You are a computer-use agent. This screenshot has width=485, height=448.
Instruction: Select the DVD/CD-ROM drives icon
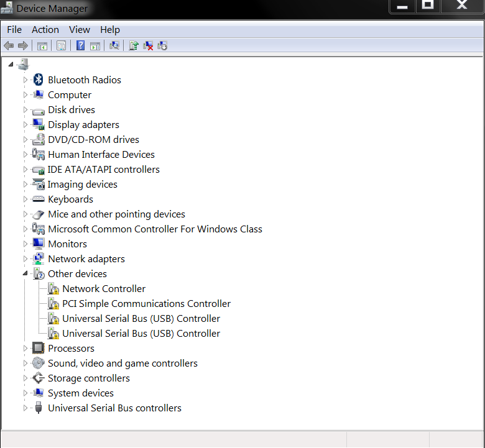(39, 139)
